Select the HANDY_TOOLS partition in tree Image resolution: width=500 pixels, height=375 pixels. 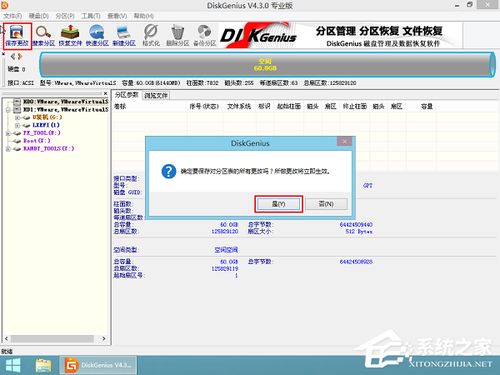pos(49,149)
